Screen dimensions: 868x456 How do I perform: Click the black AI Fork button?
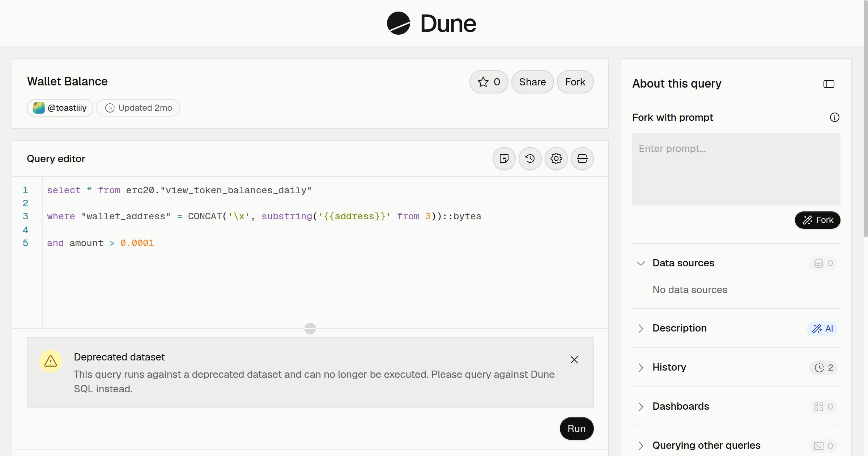(818, 220)
